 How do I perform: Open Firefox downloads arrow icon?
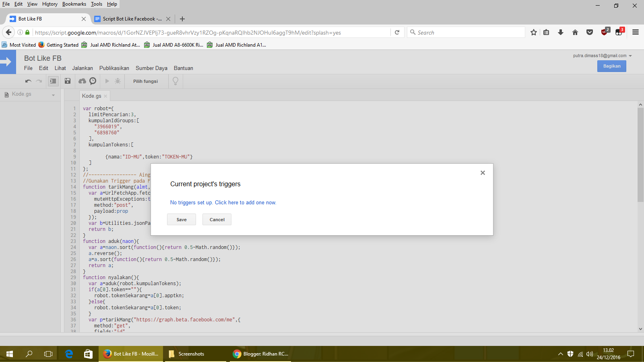tap(561, 33)
